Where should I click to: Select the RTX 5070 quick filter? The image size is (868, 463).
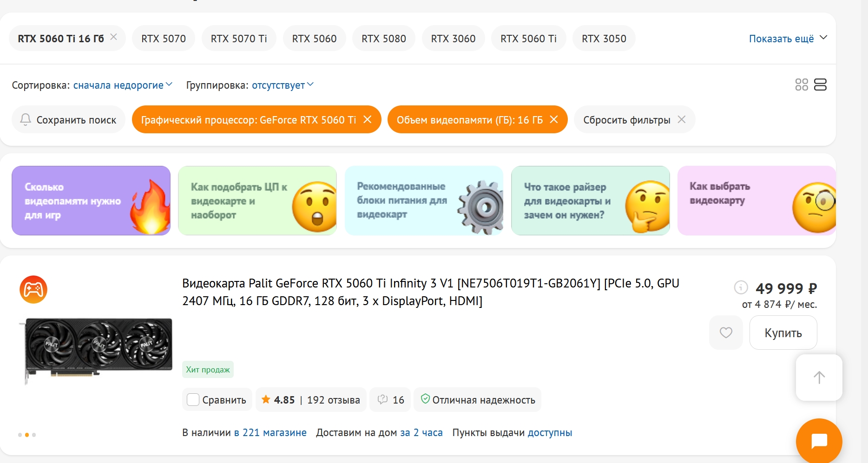[164, 39]
